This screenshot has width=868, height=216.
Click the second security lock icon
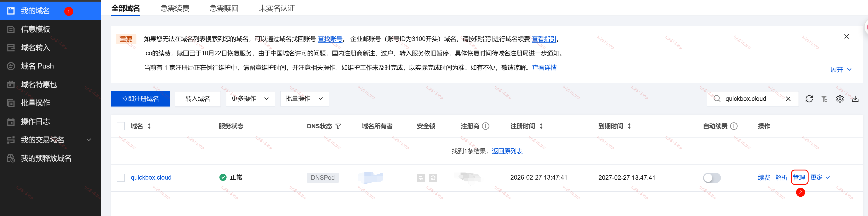433,178
